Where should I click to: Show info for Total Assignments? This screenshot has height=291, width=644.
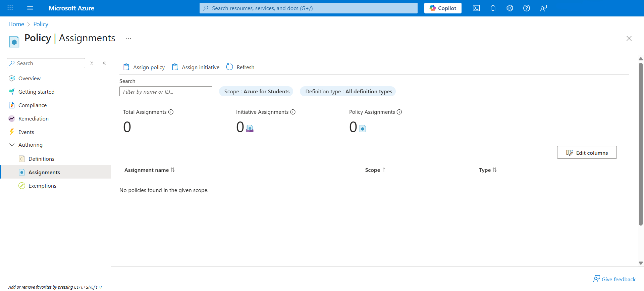tap(171, 112)
